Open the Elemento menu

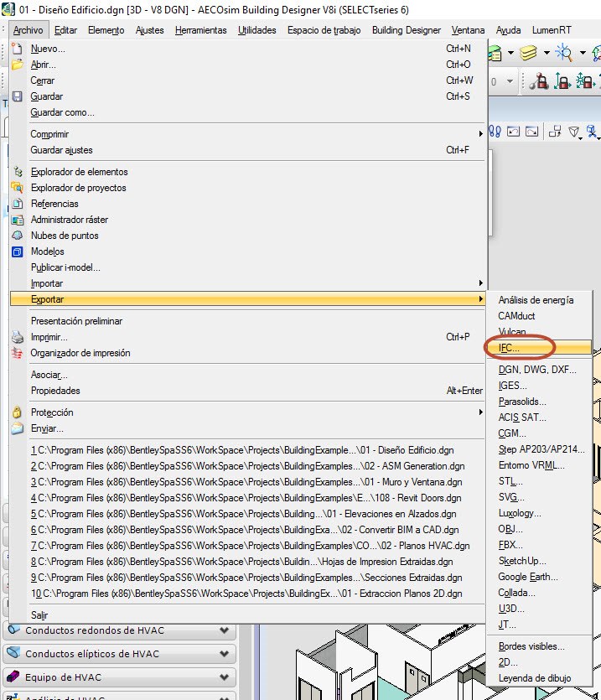pos(106,30)
